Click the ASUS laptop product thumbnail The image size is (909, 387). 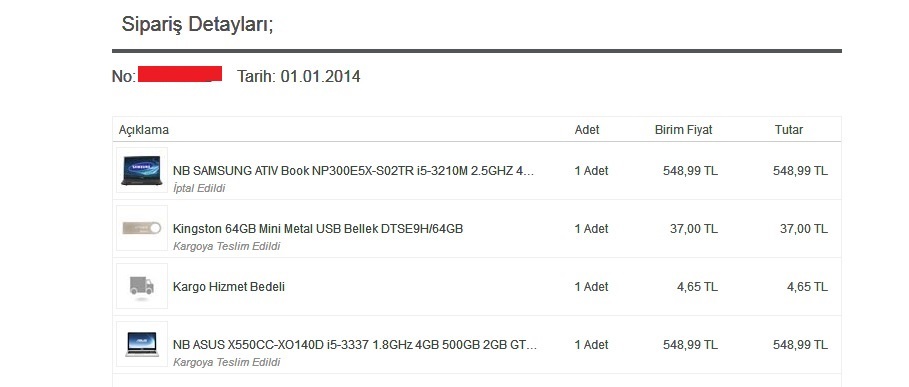141,344
